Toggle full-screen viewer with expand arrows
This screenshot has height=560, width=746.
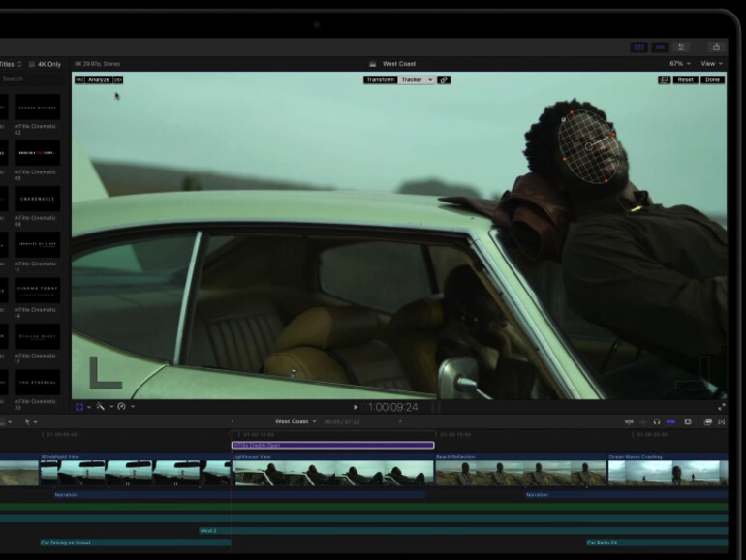tap(721, 407)
